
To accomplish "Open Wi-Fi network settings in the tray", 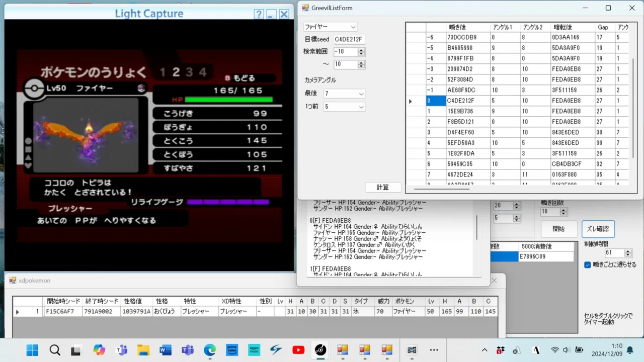I will tap(555, 350).
